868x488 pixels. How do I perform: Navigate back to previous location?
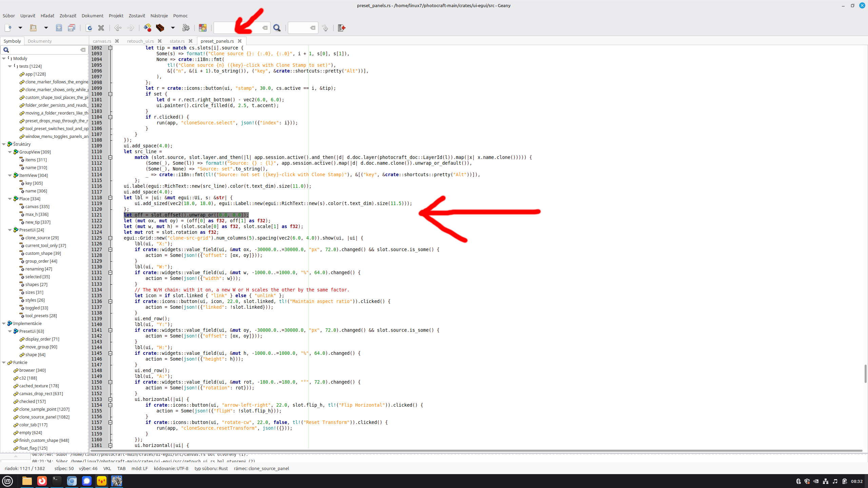(118, 28)
